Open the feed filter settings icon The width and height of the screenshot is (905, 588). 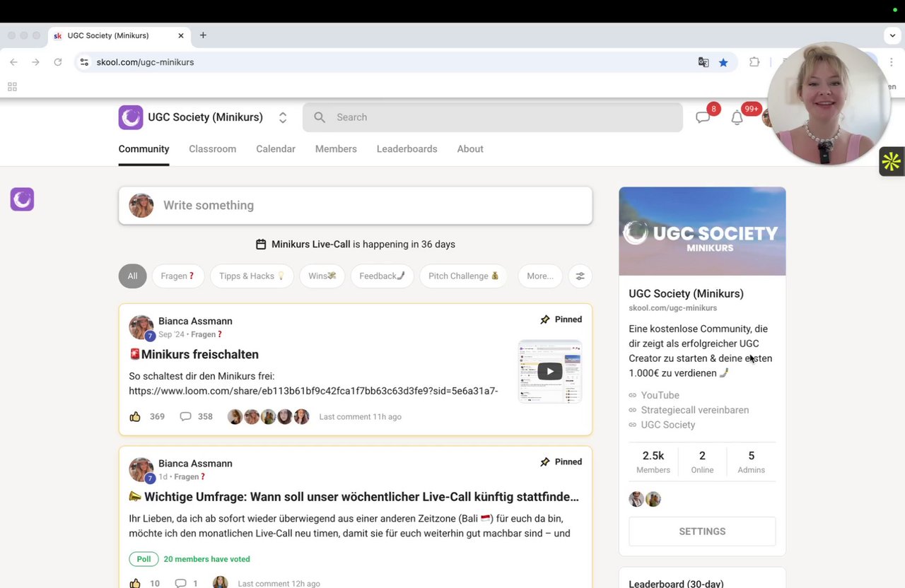coord(580,276)
